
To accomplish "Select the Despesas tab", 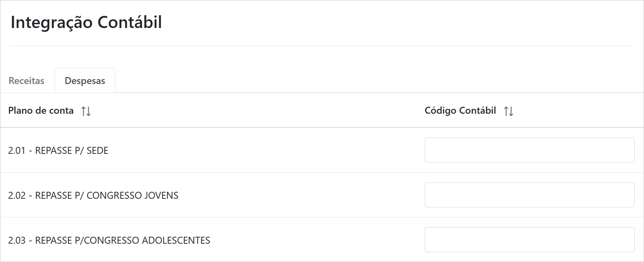I will 85,81.
